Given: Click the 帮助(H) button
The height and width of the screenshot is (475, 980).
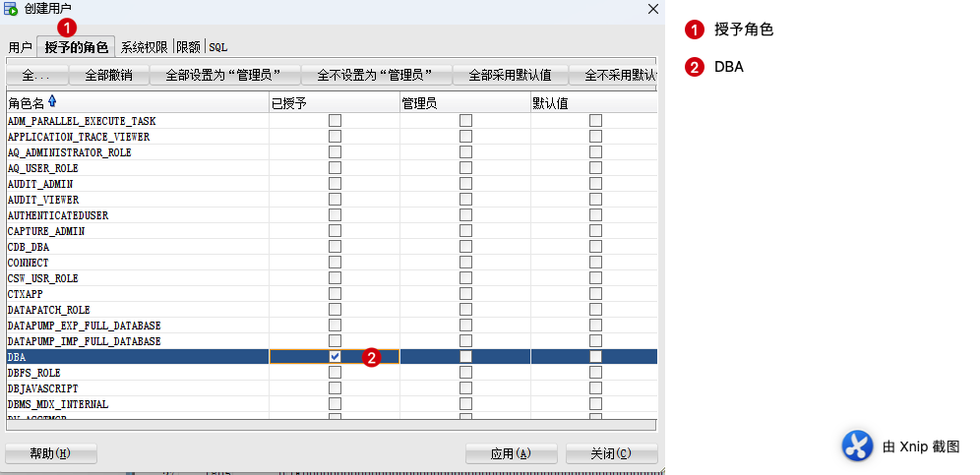Looking at the screenshot, I should pos(50,453).
